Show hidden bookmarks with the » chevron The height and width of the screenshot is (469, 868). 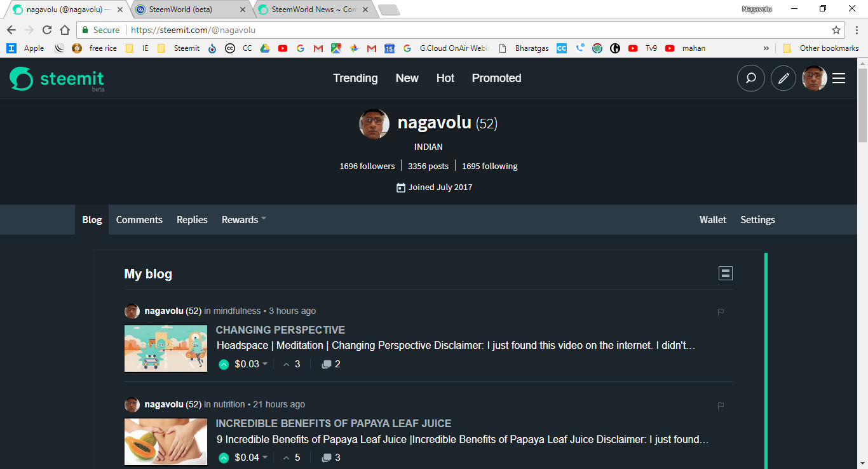(x=766, y=48)
